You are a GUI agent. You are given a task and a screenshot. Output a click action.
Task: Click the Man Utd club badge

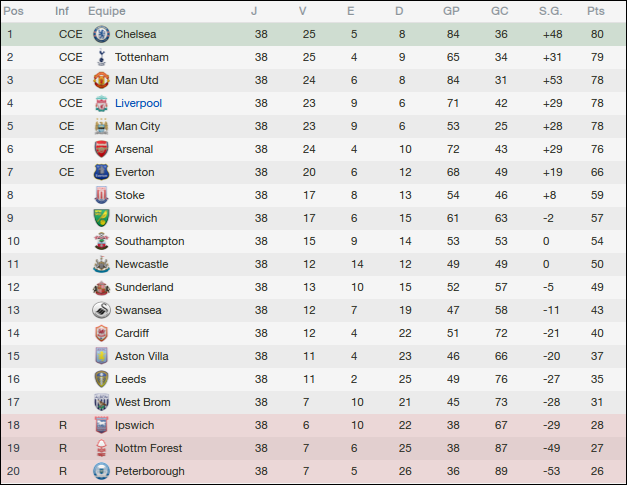click(x=100, y=80)
